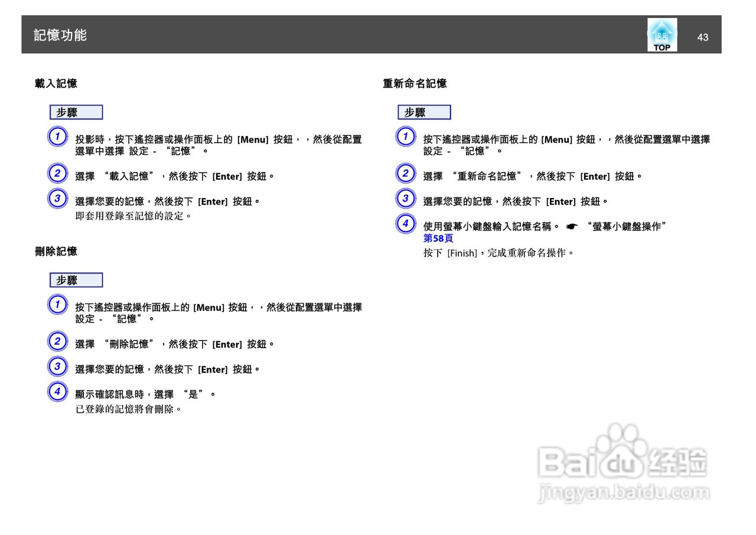Click the 步驟 box under 載入記憶
The image size is (756, 535).
tap(76, 112)
